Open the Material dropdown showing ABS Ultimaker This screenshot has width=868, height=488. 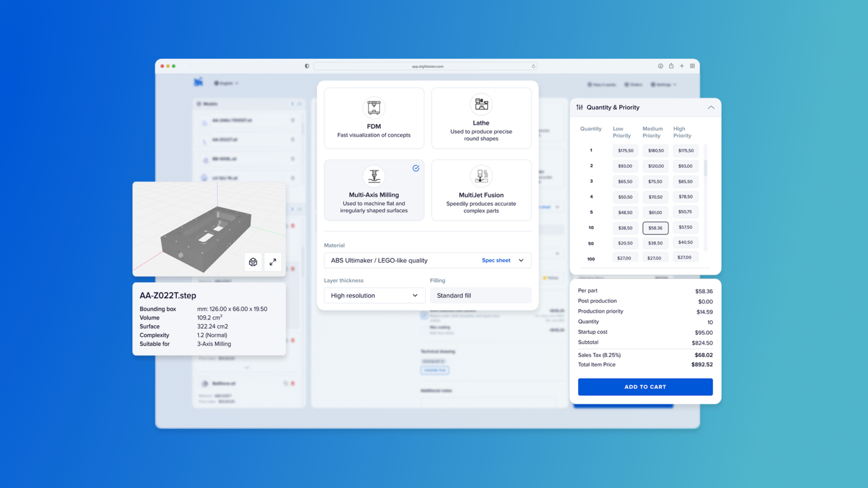427,260
